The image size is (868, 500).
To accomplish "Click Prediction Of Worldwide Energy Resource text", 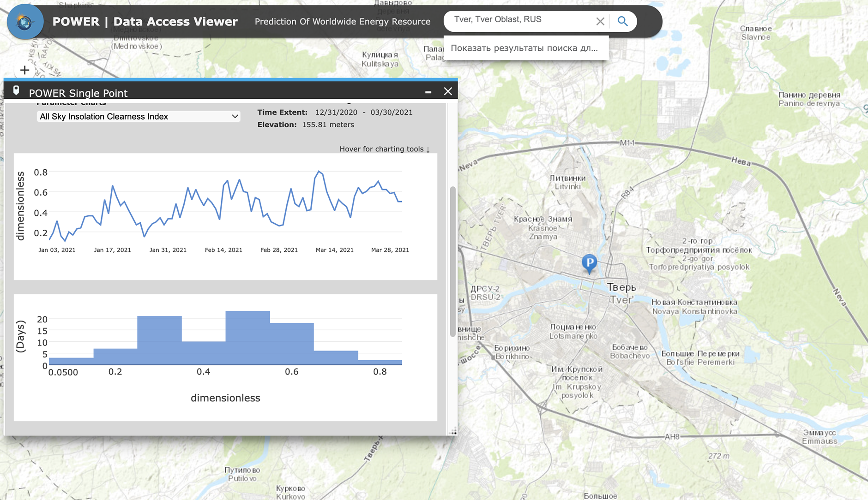I will (x=343, y=22).
